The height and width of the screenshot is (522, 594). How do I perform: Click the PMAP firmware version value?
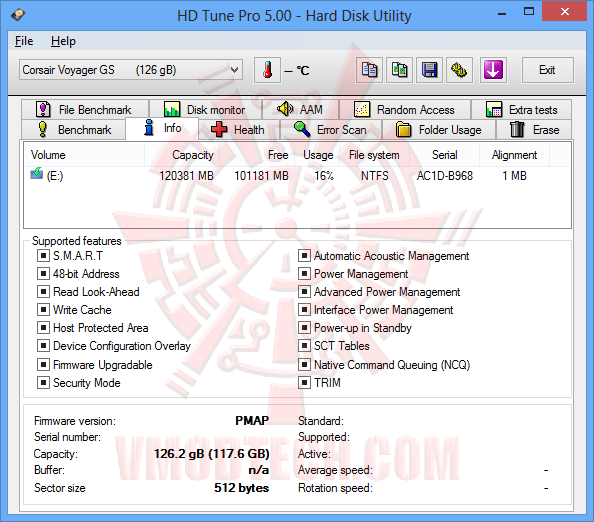coord(252,420)
